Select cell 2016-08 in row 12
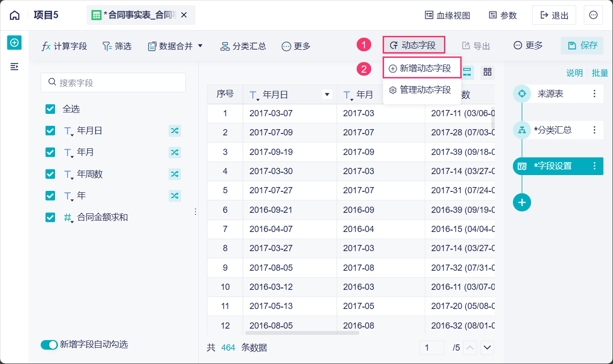 [x=381, y=325]
